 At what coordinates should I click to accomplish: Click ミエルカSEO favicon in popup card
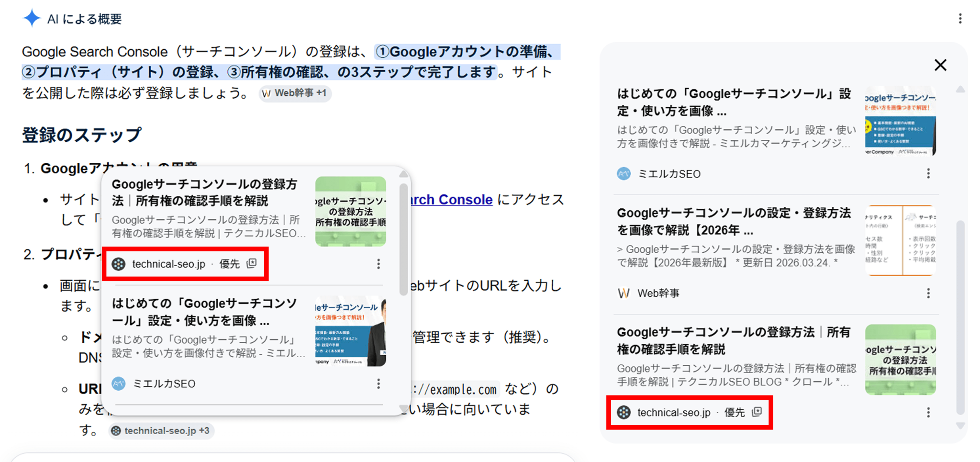119,383
